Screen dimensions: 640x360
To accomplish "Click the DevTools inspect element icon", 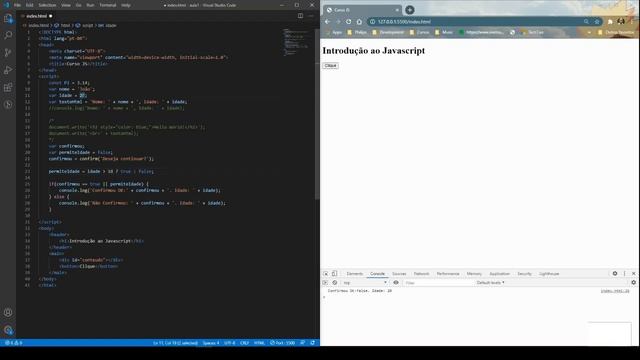I will (326, 273).
